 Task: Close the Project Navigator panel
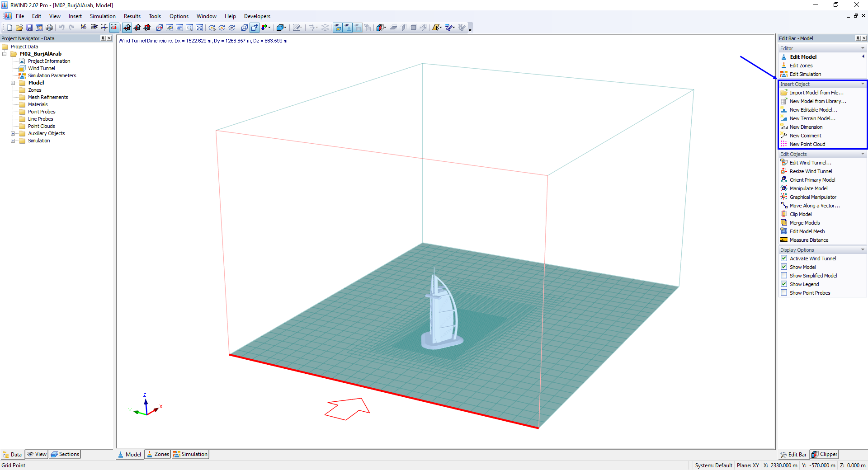[109, 38]
